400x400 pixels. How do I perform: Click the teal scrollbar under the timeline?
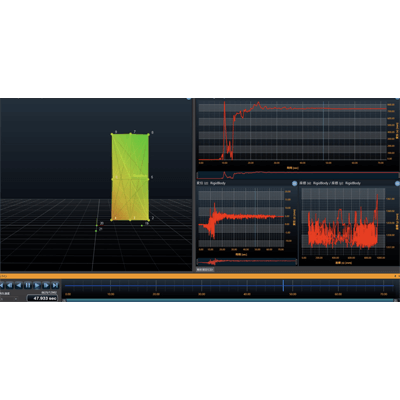230,300
